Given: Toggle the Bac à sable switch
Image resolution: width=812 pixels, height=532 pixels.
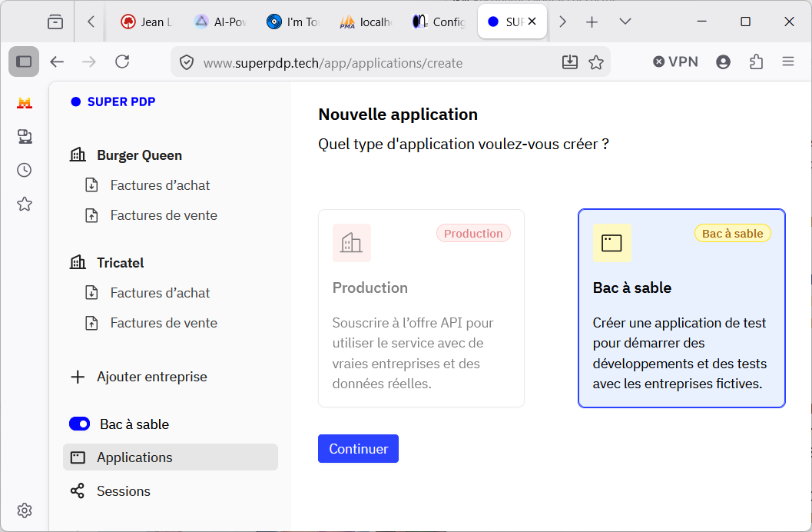Looking at the screenshot, I should tap(79, 424).
